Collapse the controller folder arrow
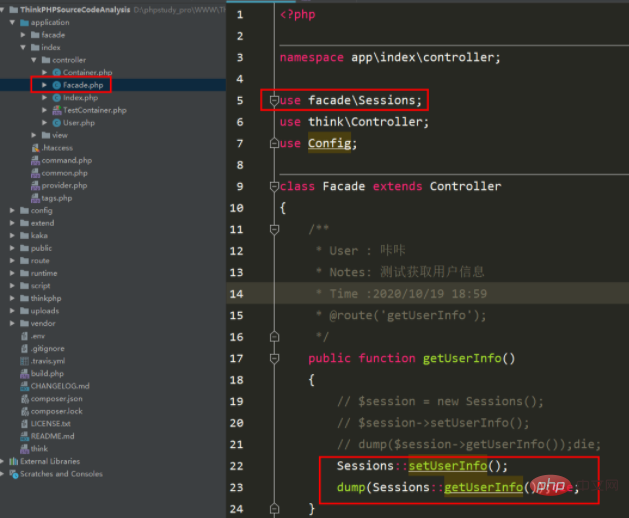 [34, 60]
